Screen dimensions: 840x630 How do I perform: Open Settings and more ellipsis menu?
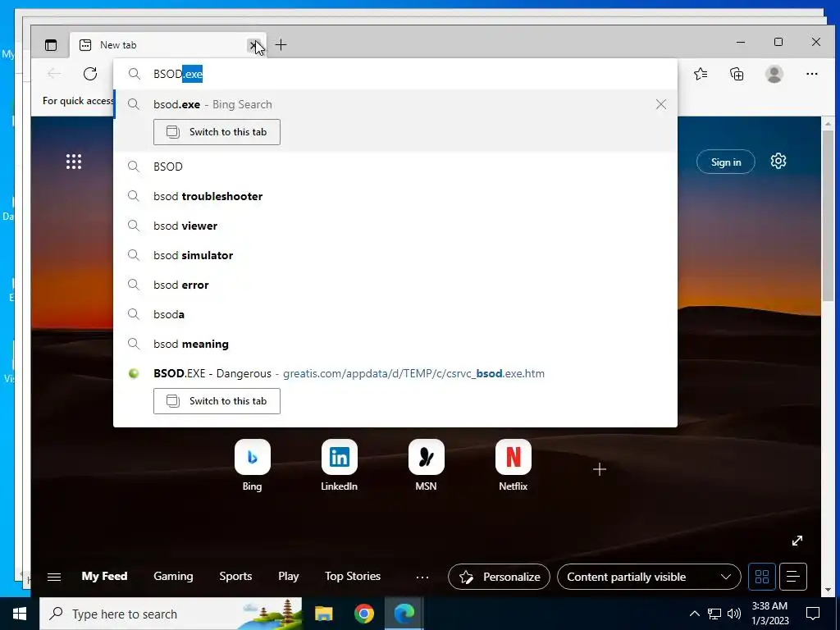811,73
